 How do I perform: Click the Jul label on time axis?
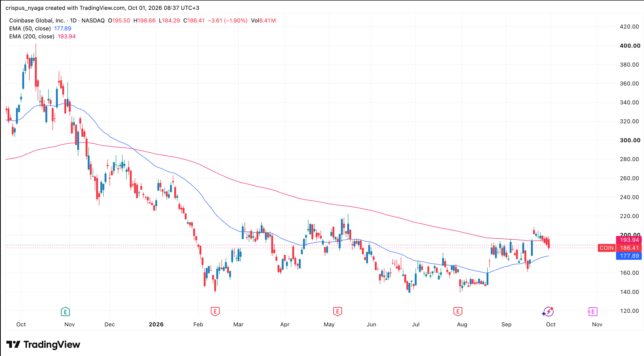point(416,324)
